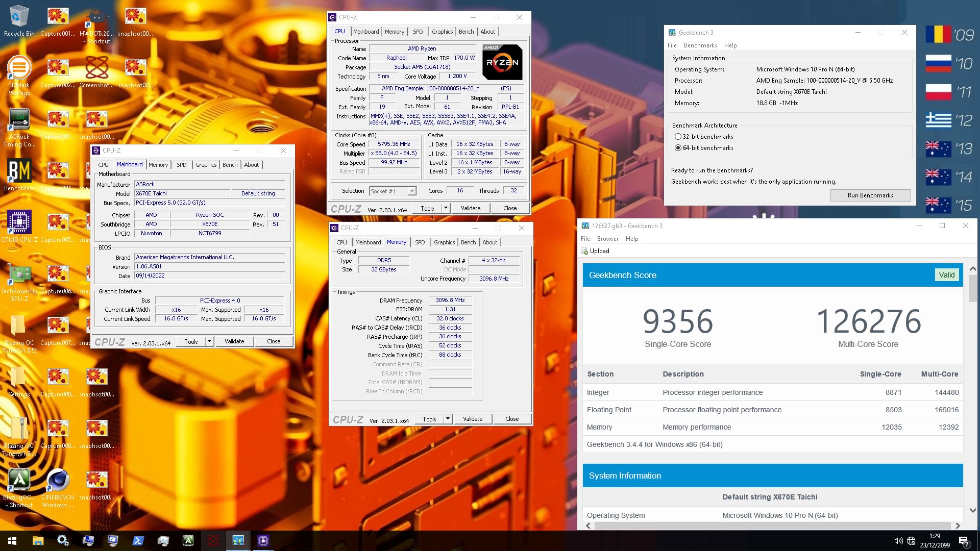Image resolution: width=980 pixels, height=551 pixels.
Task: Open Help menu in Geekbench 3 window
Action: click(x=730, y=45)
